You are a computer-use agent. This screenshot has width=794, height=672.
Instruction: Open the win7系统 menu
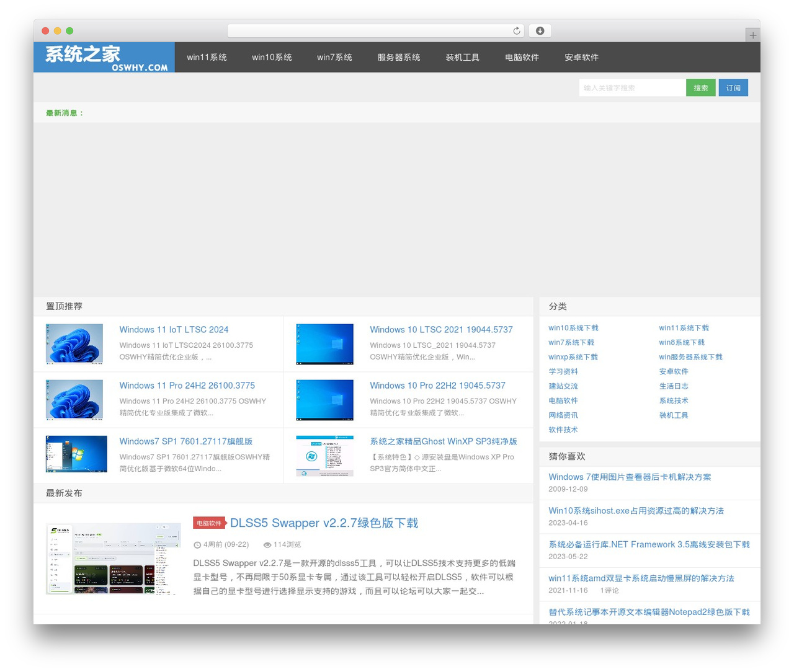click(x=334, y=58)
